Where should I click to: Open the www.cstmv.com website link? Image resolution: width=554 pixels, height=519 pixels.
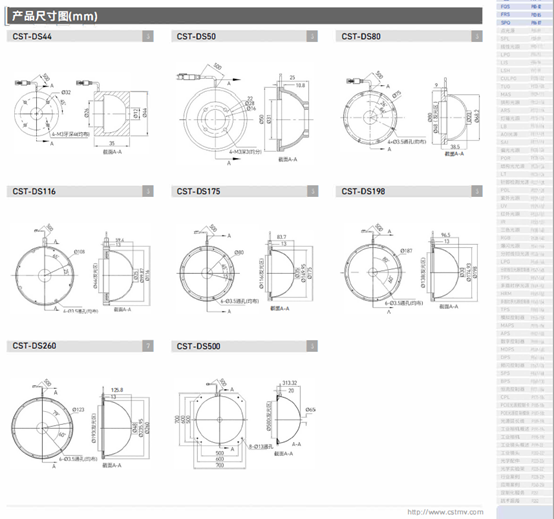pyautogui.click(x=445, y=512)
